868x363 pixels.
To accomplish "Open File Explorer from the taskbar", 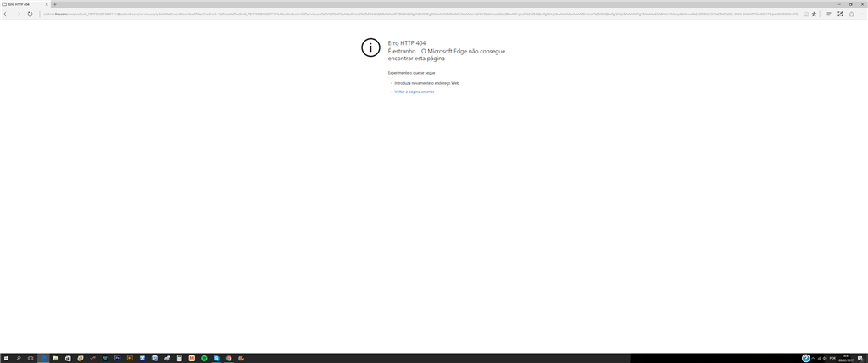I will 55,358.
